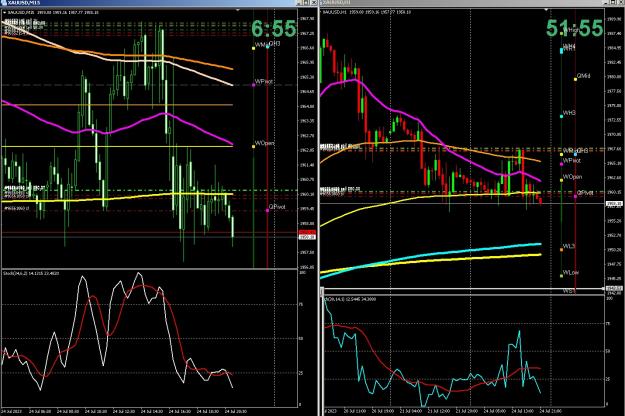Close the XAUUSD,M15 chart window
625x416 pixels.
click(313, 2)
